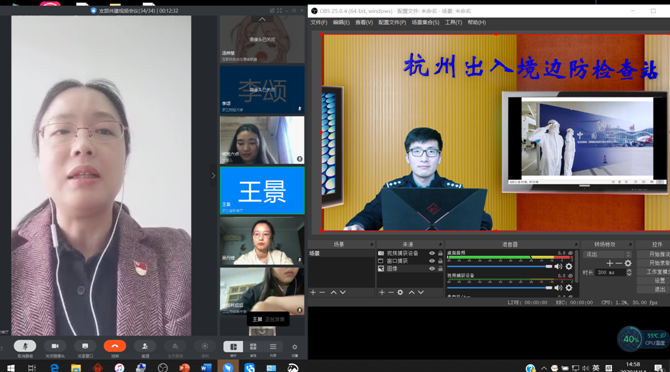Open desktop audio settings gear in mixer
Image resolution: width=670 pixels, height=372 pixels.
569,267
